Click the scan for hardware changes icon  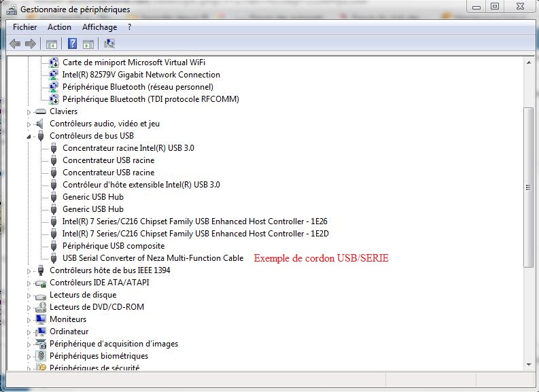[109, 44]
